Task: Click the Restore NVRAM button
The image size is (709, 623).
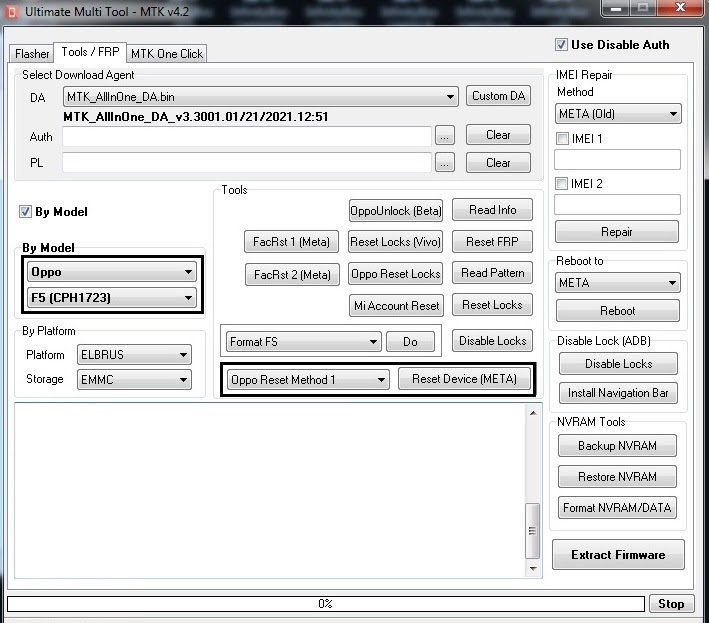Action: [x=617, y=477]
